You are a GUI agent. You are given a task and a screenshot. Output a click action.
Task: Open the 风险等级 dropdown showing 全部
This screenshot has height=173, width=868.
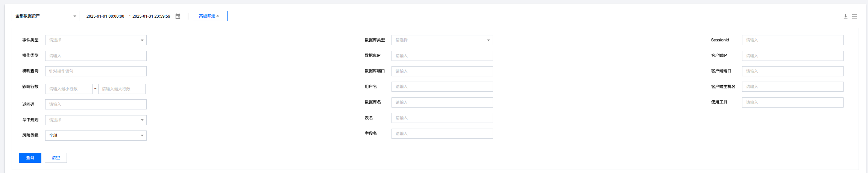(96, 135)
